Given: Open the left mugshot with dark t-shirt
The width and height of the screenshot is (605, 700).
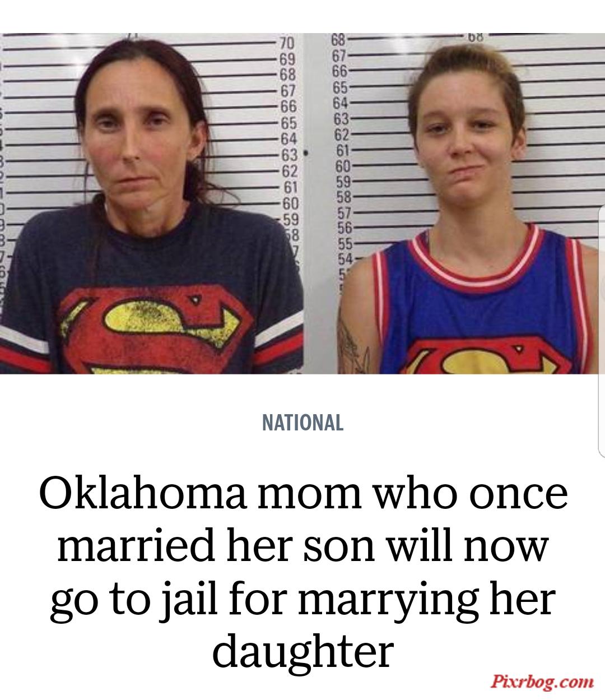Looking at the screenshot, I should 152,203.
